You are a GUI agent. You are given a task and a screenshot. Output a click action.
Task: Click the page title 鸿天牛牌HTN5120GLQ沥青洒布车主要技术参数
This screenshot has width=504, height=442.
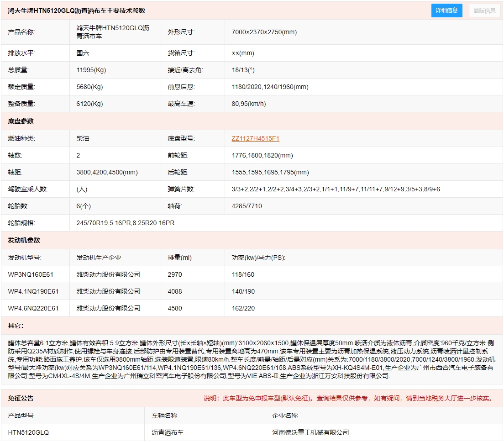77,11
